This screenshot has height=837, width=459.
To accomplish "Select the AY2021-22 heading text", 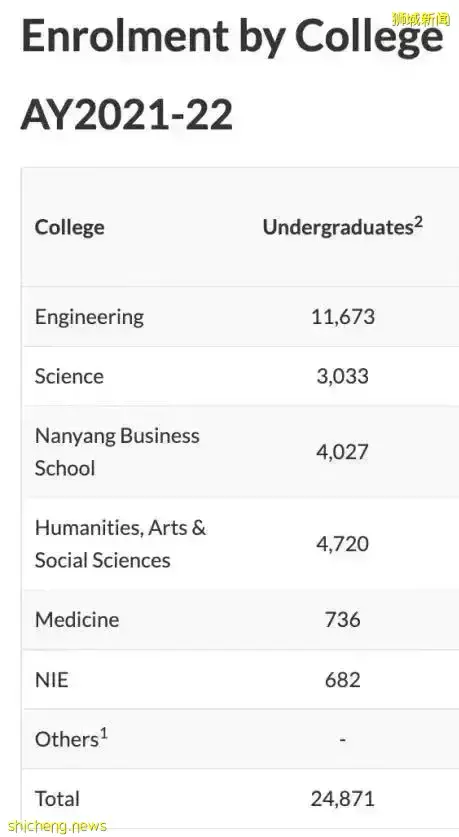I will [x=127, y=115].
